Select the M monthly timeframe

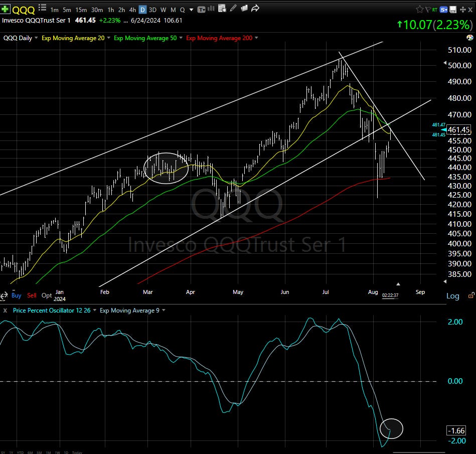pyautogui.click(x=173, y=10)
